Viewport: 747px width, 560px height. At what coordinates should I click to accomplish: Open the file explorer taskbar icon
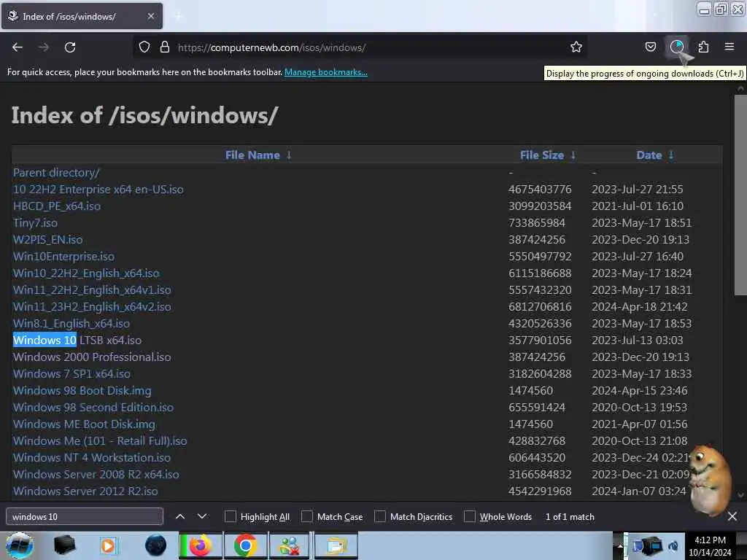coord(336,545)
